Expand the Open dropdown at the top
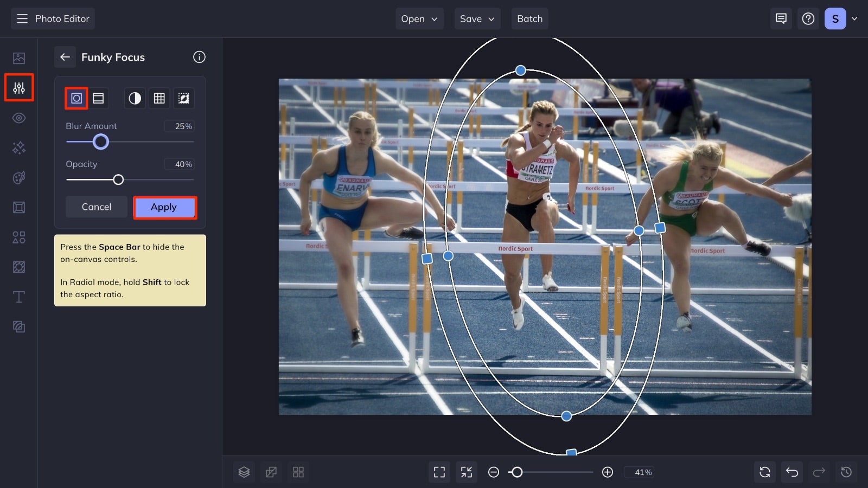The height and width of the screenshot is (488, 868). [419, 18]
